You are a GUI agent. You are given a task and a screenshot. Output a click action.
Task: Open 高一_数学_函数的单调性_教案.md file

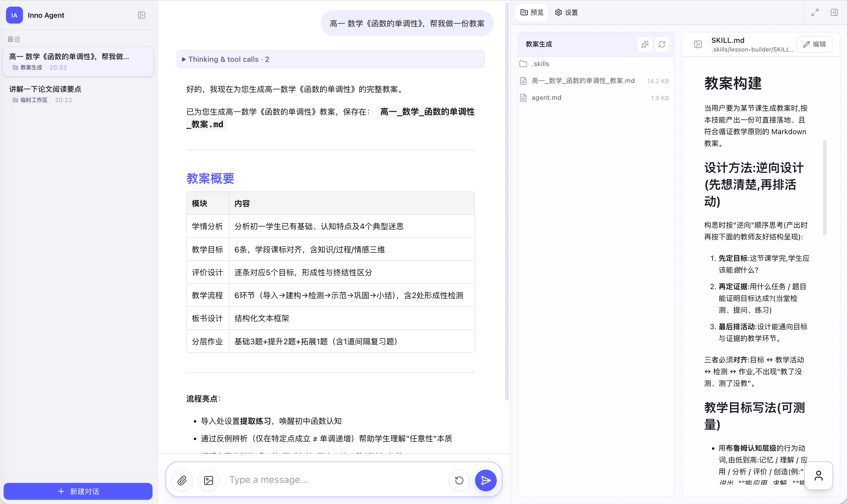point(596,81)
